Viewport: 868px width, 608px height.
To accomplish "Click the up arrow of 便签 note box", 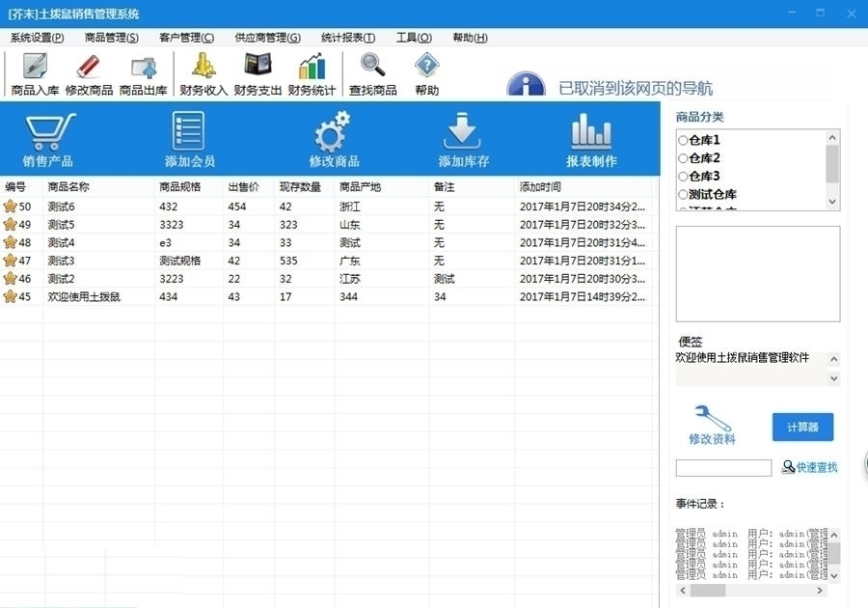I will (x=833, y=360).
